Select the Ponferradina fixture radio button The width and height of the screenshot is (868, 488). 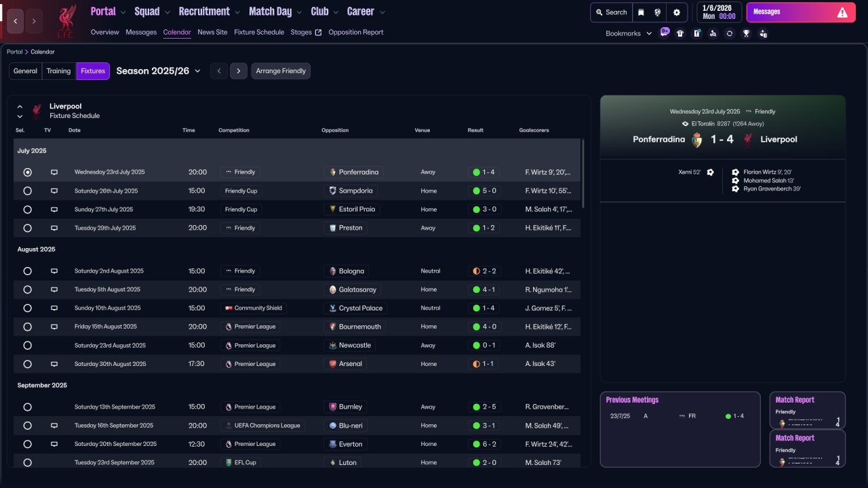coord(27,172)
